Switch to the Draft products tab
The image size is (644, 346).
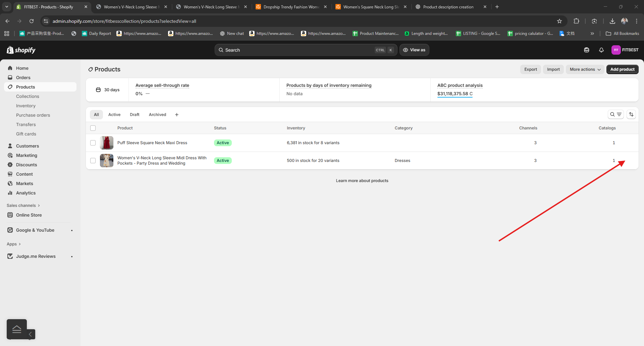tap(135, 115)
